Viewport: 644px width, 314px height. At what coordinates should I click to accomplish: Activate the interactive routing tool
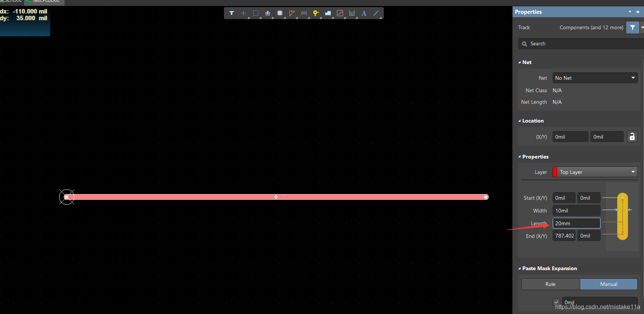[x=292, y=13]
